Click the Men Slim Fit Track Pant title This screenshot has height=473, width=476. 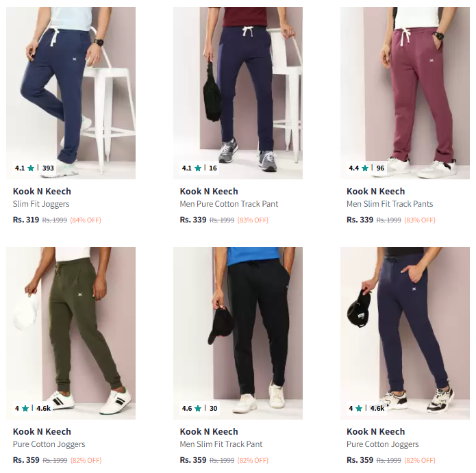(x=221, y=444)
